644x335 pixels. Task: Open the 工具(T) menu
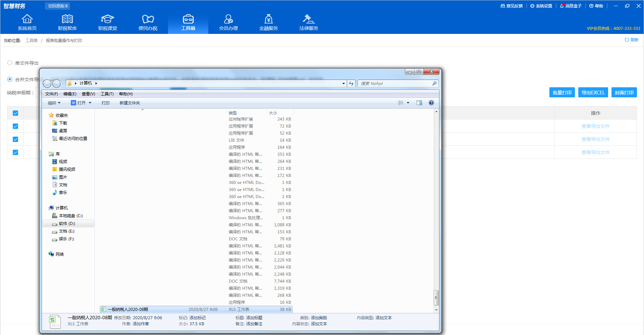tap(107, 94)
